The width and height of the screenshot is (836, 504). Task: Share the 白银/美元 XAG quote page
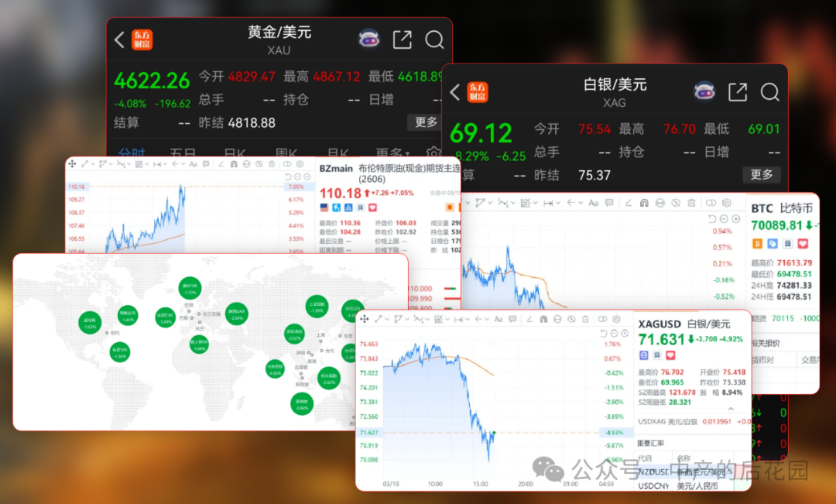(x=738, y=91)
